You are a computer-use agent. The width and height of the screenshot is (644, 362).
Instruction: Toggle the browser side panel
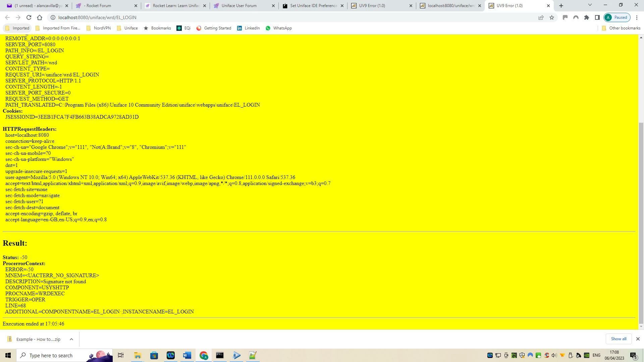[x=597, y=17]
